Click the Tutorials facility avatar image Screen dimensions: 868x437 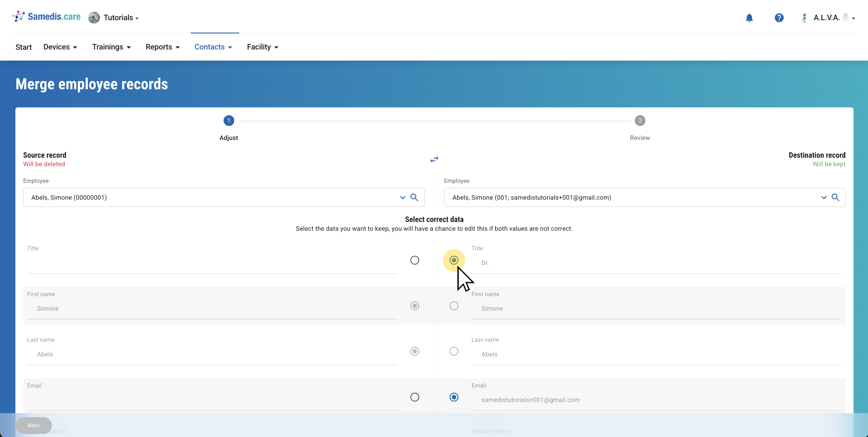click(94, 17)
